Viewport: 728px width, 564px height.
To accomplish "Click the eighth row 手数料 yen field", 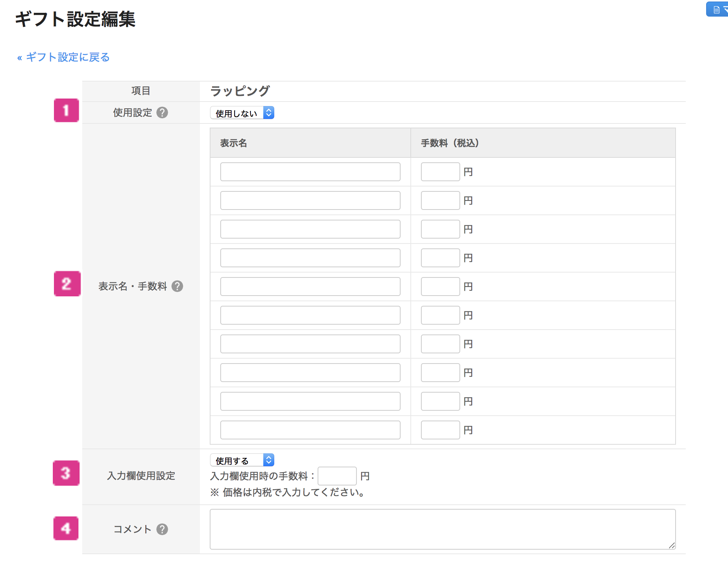I will (x=440, y=373).
